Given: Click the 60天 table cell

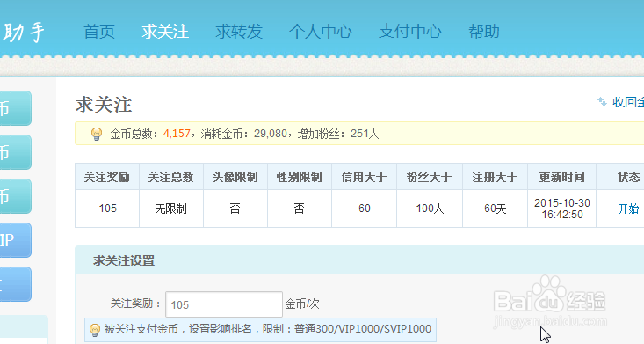Looking at the screenshot, I should [x=495, y=209].
